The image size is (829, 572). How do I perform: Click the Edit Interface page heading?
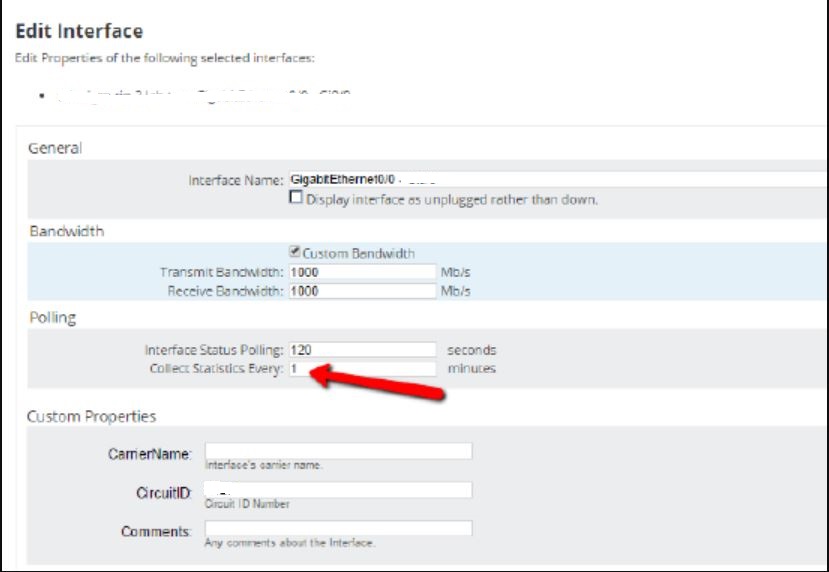point(79,31)
